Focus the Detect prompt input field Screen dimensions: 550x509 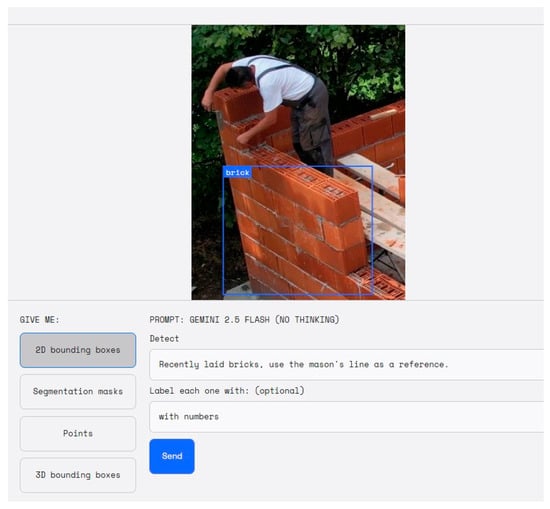tap(347, 364)
